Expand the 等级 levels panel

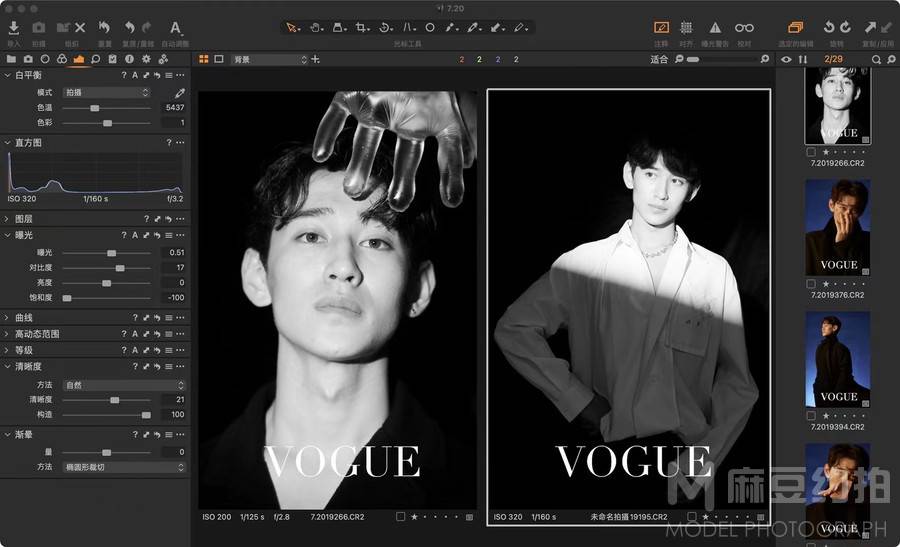coord(7,350)
